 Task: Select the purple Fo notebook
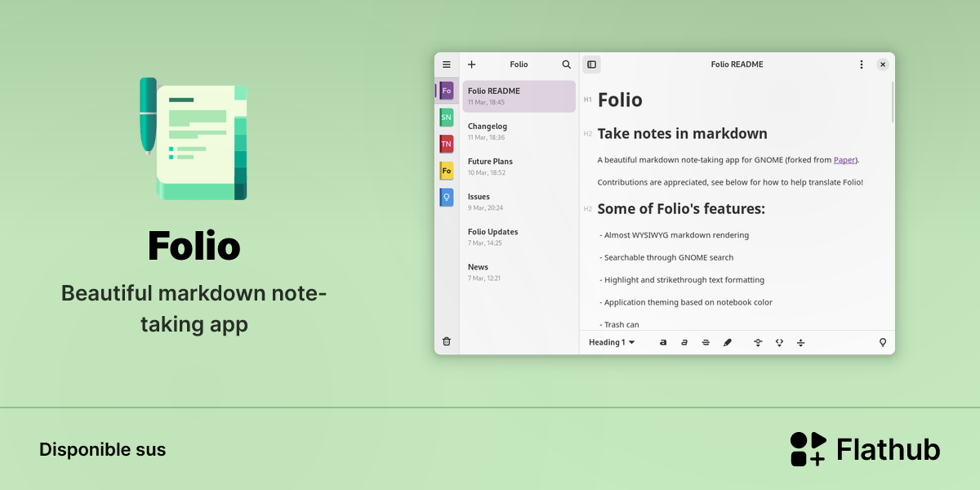click(x=446, y=91)
